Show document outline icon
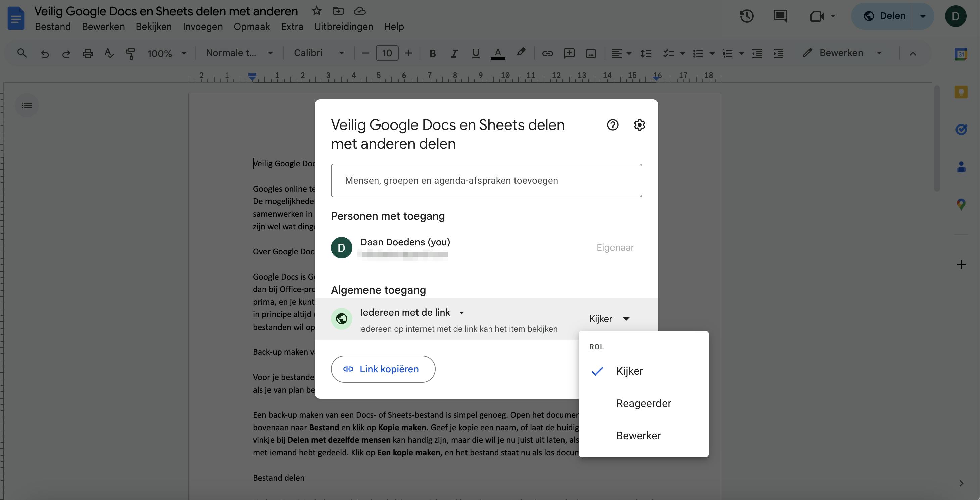Viewport: 980px width, 500px height. click(x=27, y=105)
